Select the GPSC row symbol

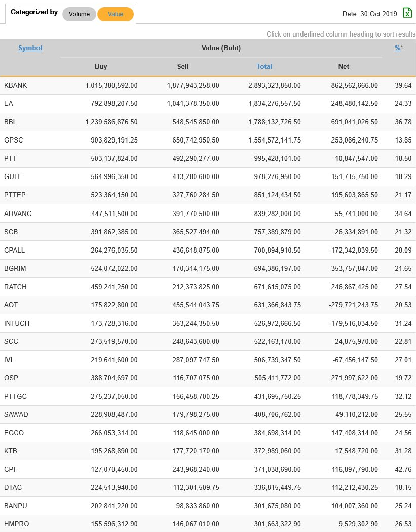(x=13, y=140)
